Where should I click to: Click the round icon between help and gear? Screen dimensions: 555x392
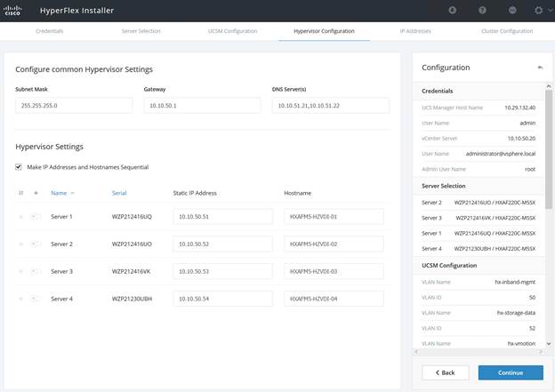[512, 11]
